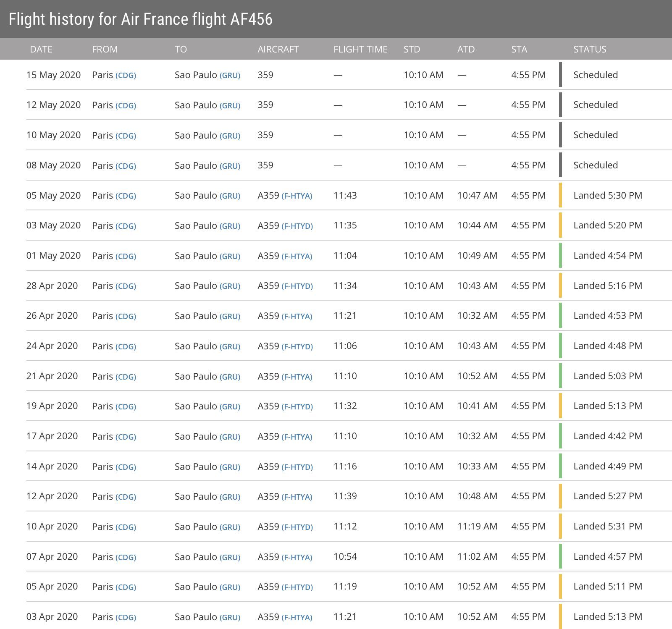The width and height of the screenshot is (672, 629).
Task: Click Landed 5:20 PM status
Action: 608,225
